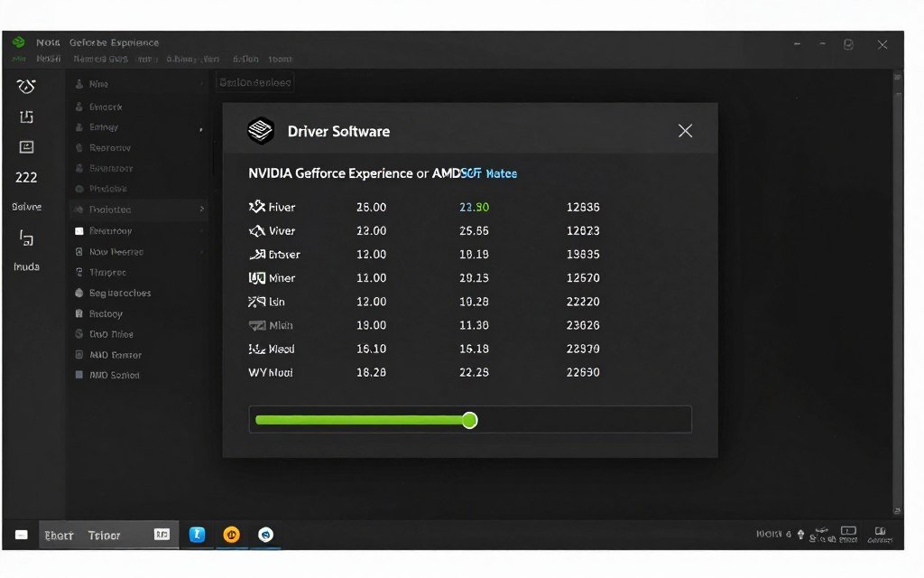
Task: Select the NVIDIA logo icon in the title bar
Action: click(x=17, y=42)
